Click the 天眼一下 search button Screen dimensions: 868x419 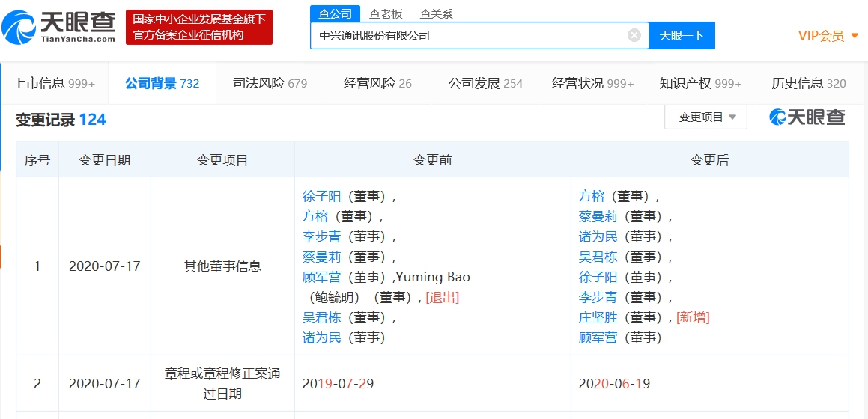[682, 35]
